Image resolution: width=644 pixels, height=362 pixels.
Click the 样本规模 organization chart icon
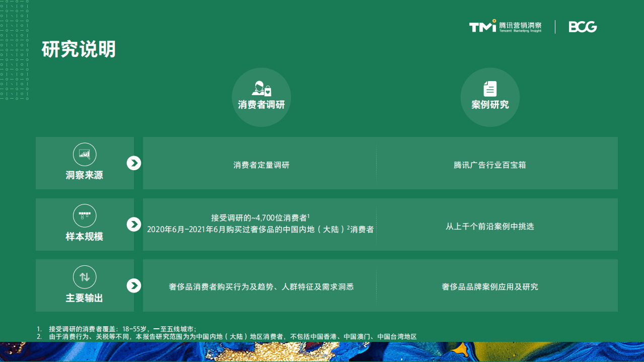click(x=84, y=216)
